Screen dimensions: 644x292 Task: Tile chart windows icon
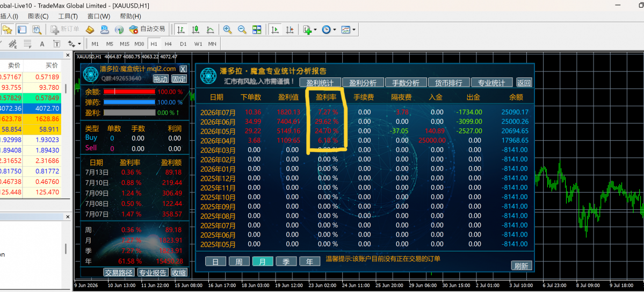[x=257, y=29]
